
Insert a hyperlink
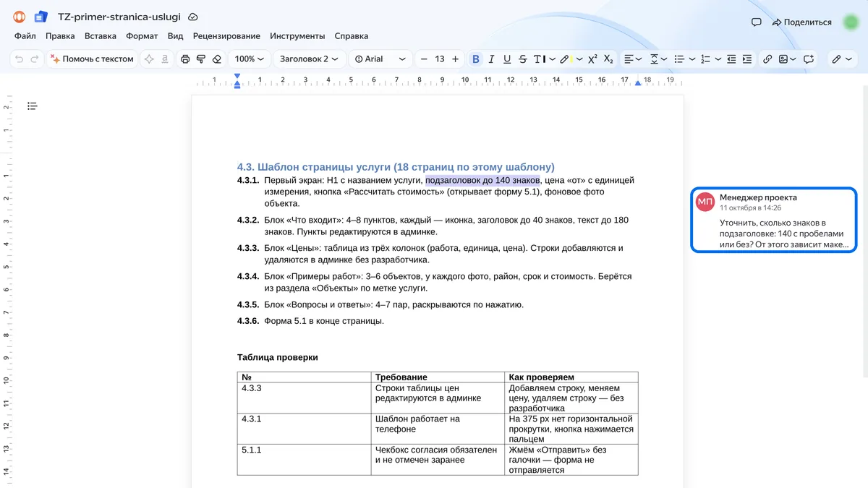coord(767,59)
